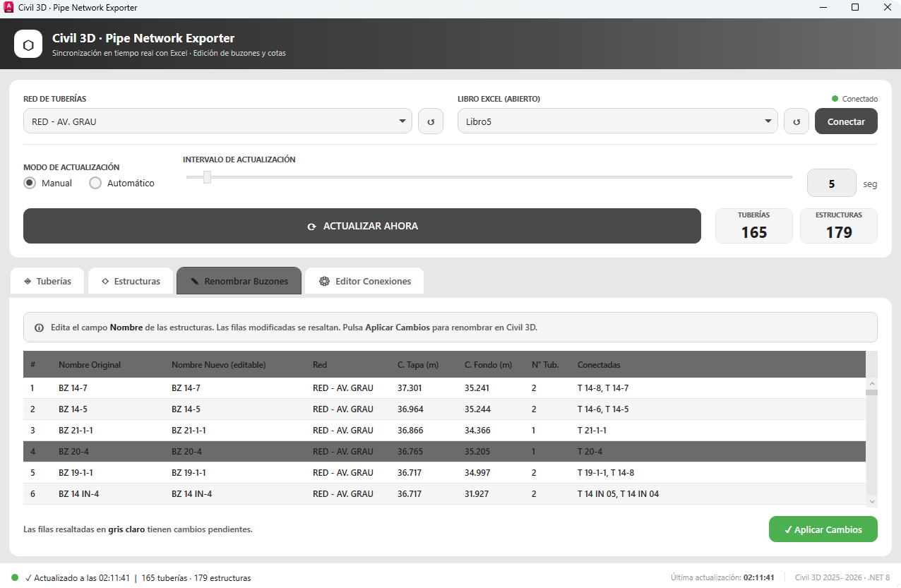Switch to the Estructuras tab

tap(131, 281)
